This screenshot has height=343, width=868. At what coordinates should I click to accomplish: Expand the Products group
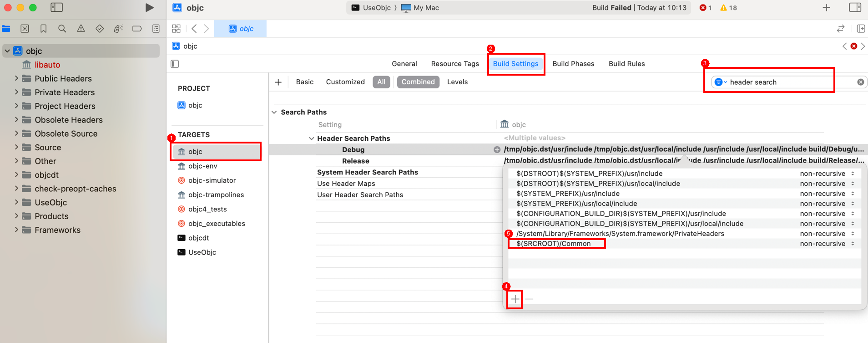[16, 216]
